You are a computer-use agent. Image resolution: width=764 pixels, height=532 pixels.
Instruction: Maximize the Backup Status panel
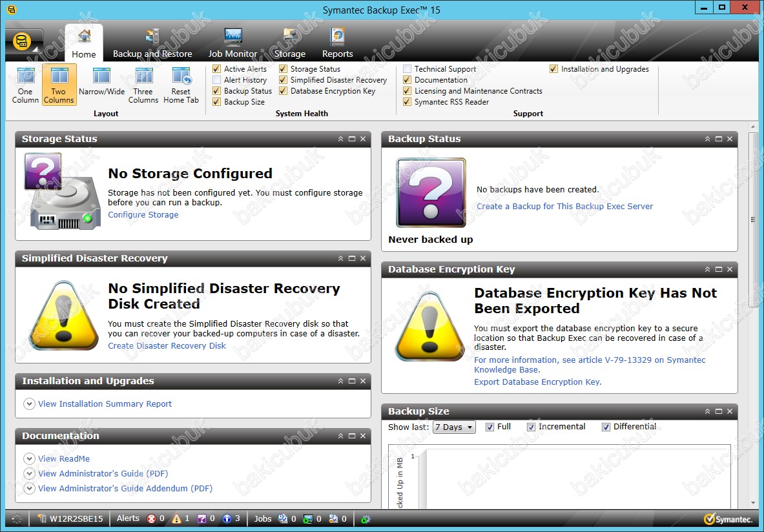[719, 139]
